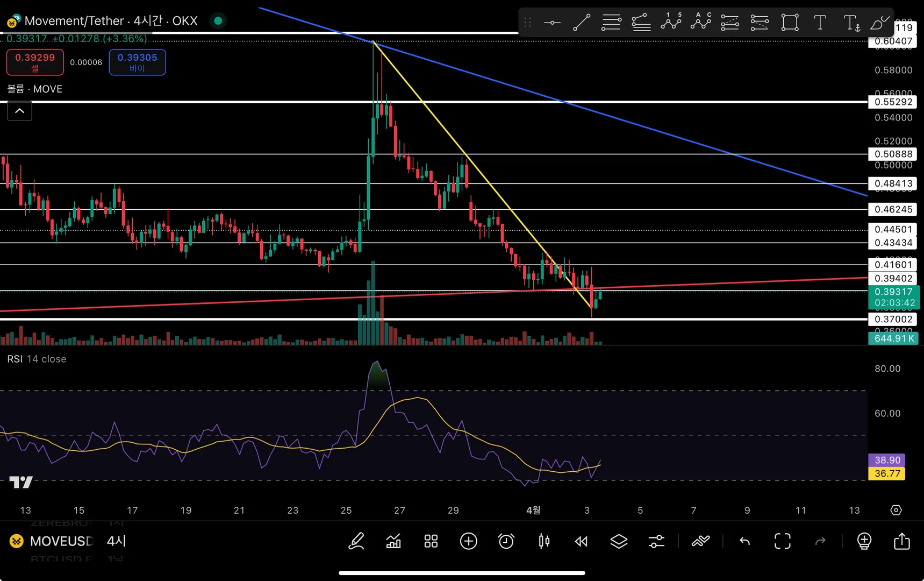The height and width of the screenshot is (581, 924).
Task: Tap the circled plus add button
Action: click(x=469, y=541)
